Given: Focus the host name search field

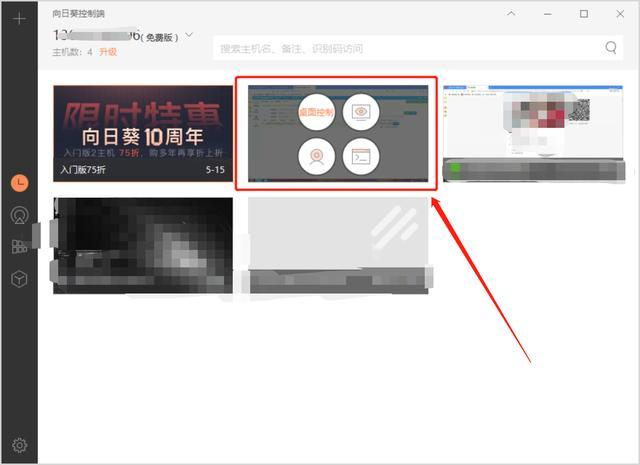Looking at the screenshot, I should (418, 48).
